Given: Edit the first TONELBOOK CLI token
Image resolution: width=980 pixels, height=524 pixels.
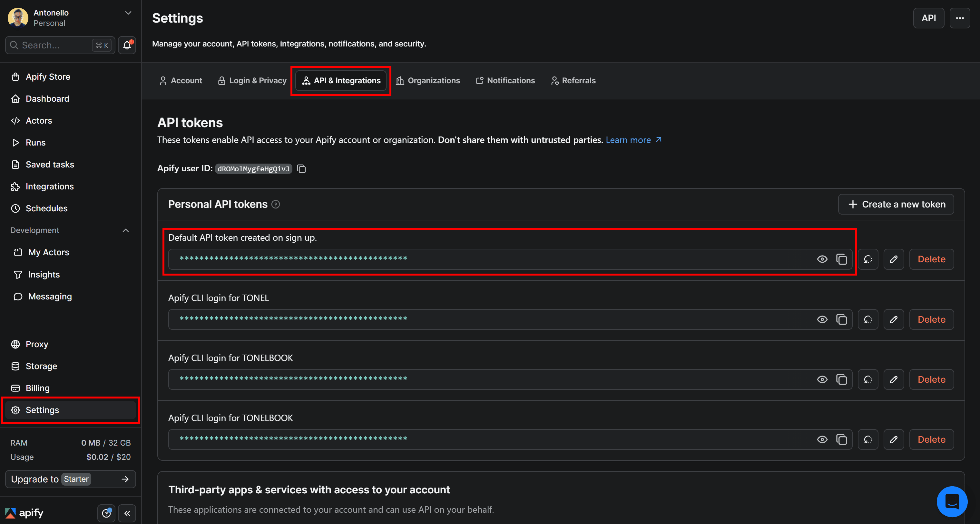Looking at the screenshot, I should (x=894, y=379).
